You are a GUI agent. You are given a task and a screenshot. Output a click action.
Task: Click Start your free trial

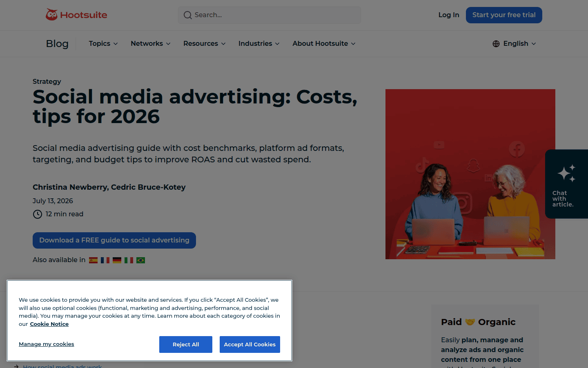504,15
